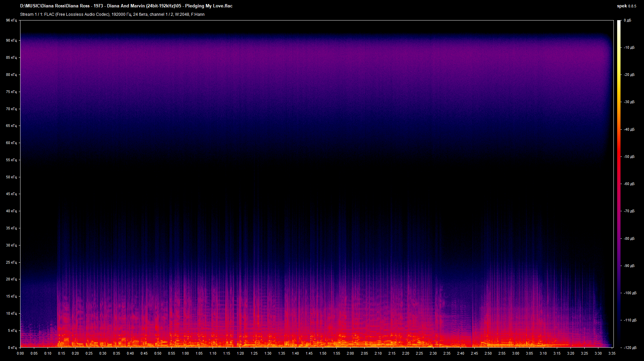This screenshot has height=361, width=644.
Task: Click the 75 кГц frequency axis label
Action: click(x=11, y=92)
